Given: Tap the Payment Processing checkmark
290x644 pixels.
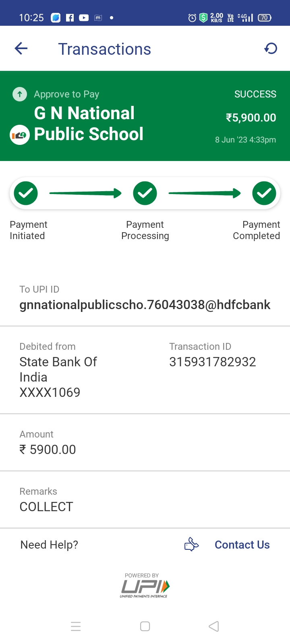Looking at the screenshot, I should tap(145, 193).
